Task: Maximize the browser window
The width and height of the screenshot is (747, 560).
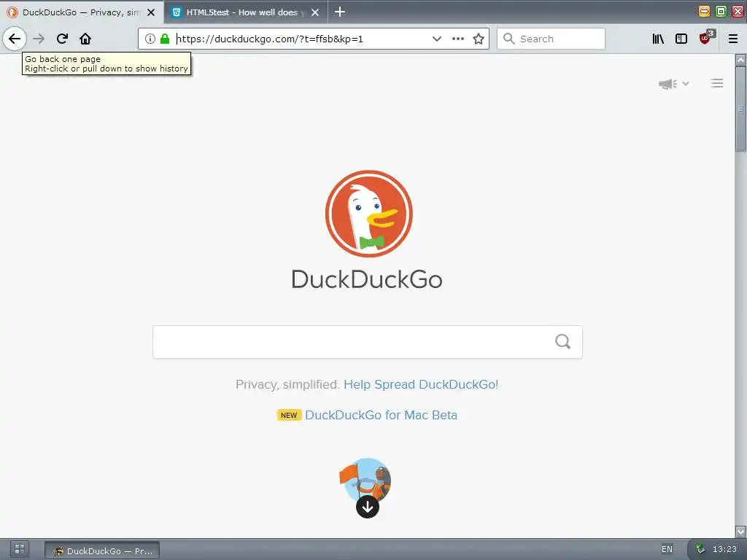Action: (x=721, y=12)
